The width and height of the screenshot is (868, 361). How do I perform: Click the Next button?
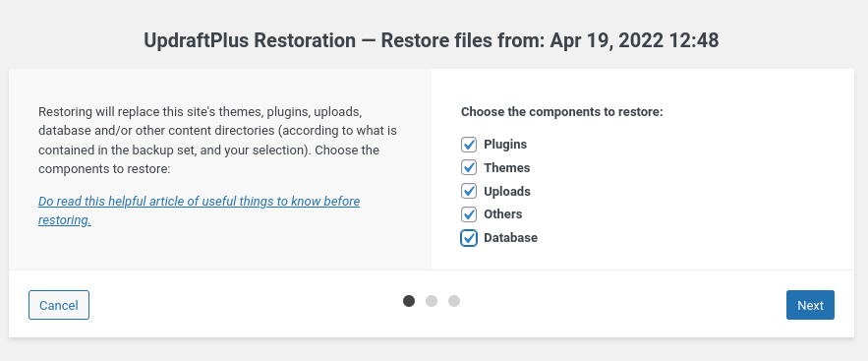[x=810, y=305]
